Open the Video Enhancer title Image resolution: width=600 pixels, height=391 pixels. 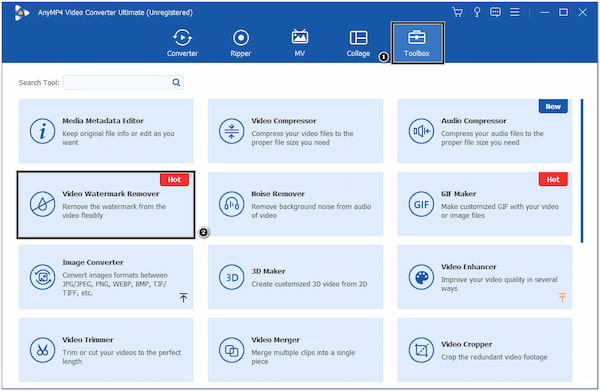[468, 267]
